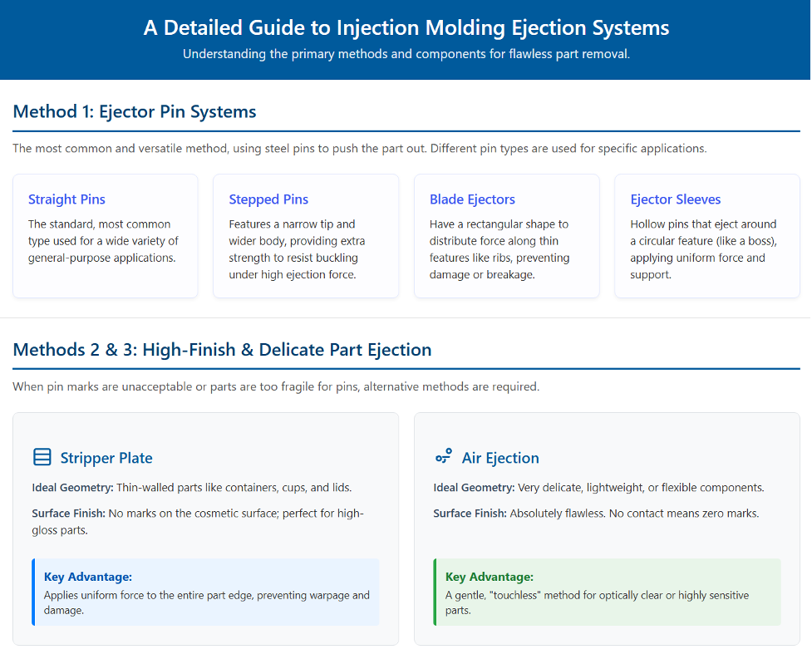
Task: Click the Stripper Plate heading text
Action: (x=106, y=458)
